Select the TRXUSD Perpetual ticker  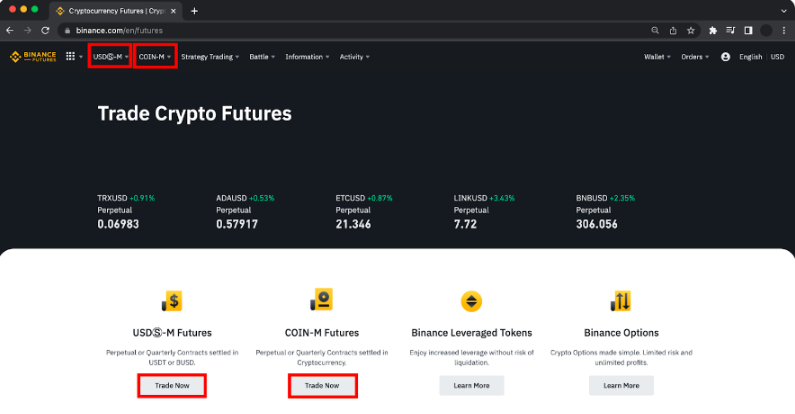(126, 211)
